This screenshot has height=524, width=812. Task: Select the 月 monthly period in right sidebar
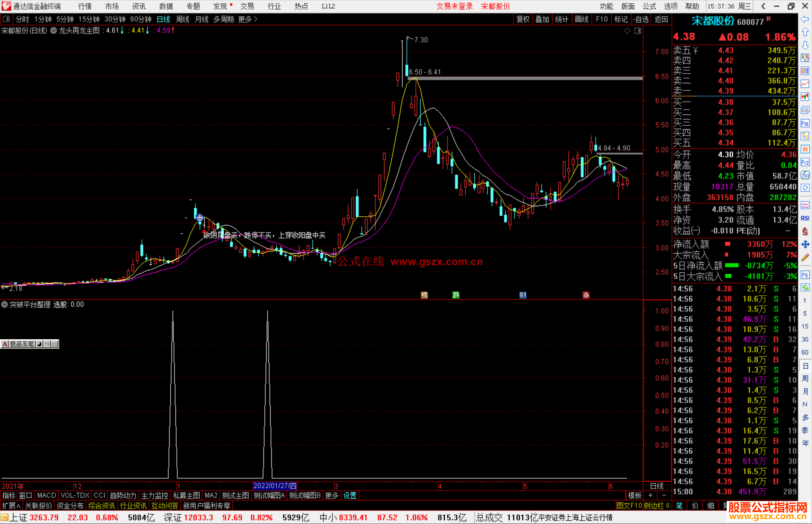click(805, 391)
